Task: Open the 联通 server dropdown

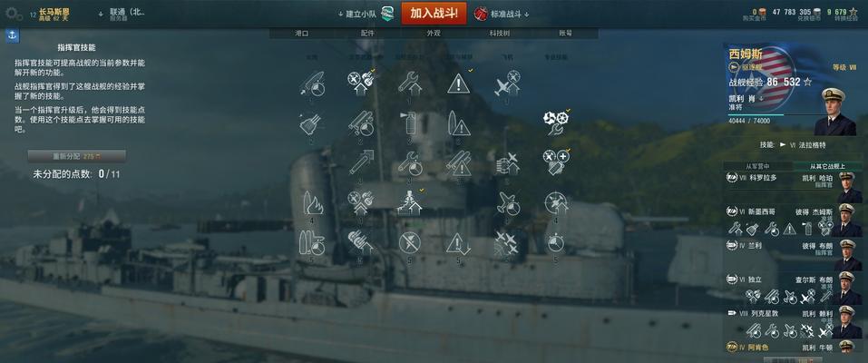Action: pyautogui.click(x=123, y=14)
